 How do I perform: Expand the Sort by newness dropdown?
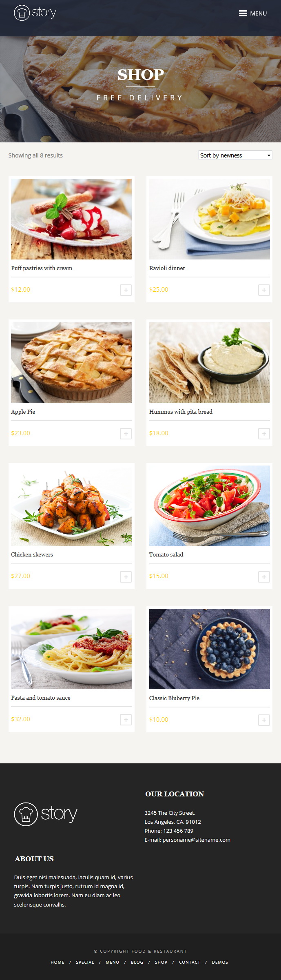click(x=235, y=155)
